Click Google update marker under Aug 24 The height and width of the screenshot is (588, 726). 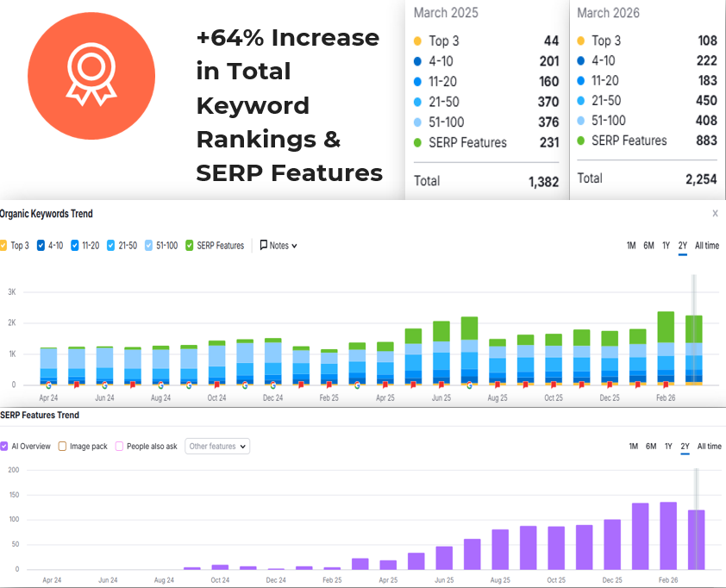coord(160,385)
